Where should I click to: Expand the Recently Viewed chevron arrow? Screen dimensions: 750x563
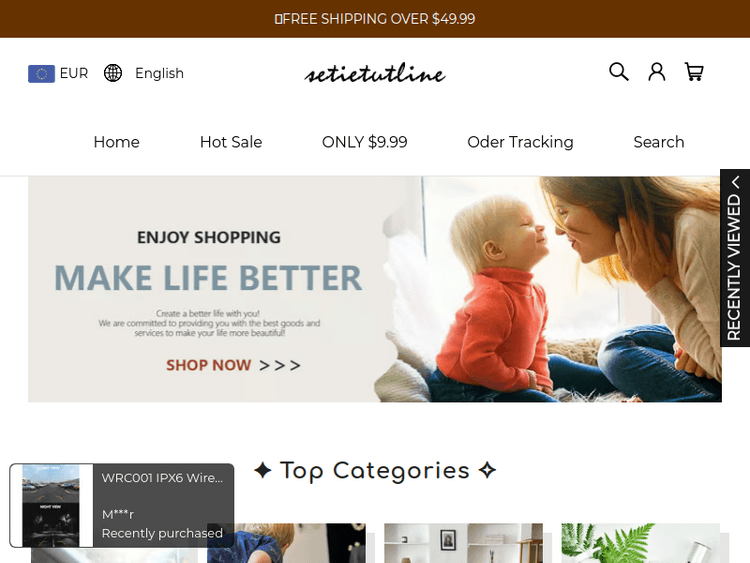click(x=736, y=182)
